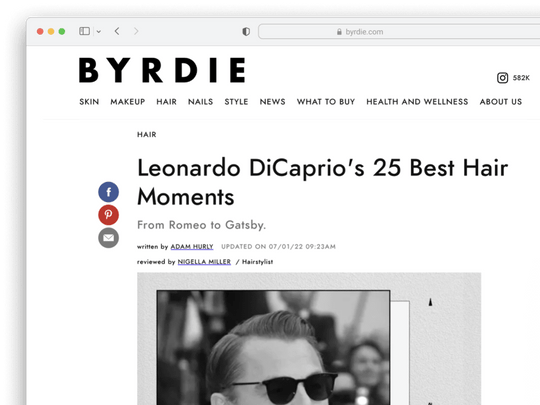Open HEALTH AND WELLNESS menu

pyautogui.click(x=417, y=102)
